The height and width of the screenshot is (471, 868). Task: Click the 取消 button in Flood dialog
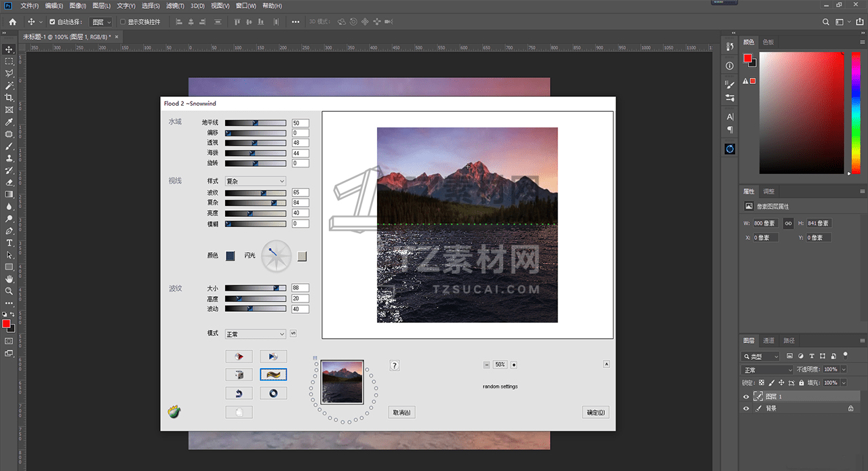click(x=401, y=412)
